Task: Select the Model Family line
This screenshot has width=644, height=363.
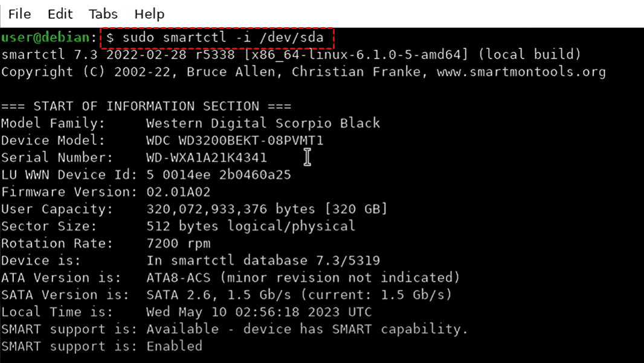Action: [x=190, y=123]
